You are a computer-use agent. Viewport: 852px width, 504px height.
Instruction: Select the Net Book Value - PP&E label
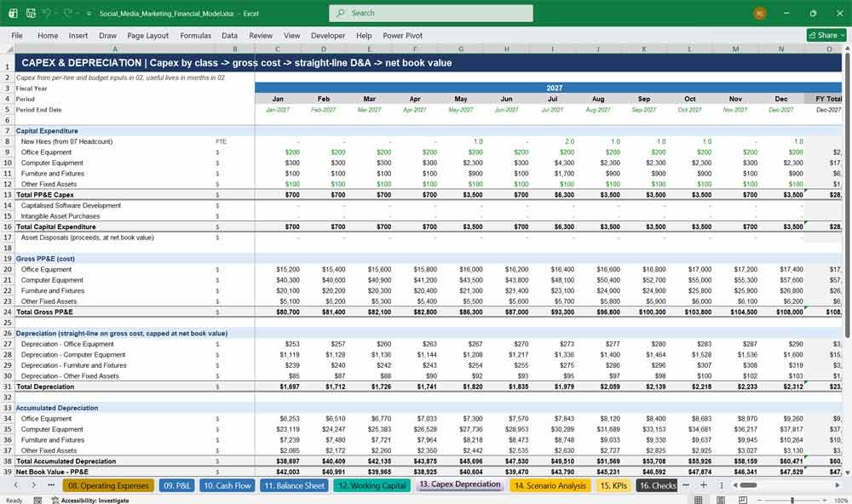point(52,472)
